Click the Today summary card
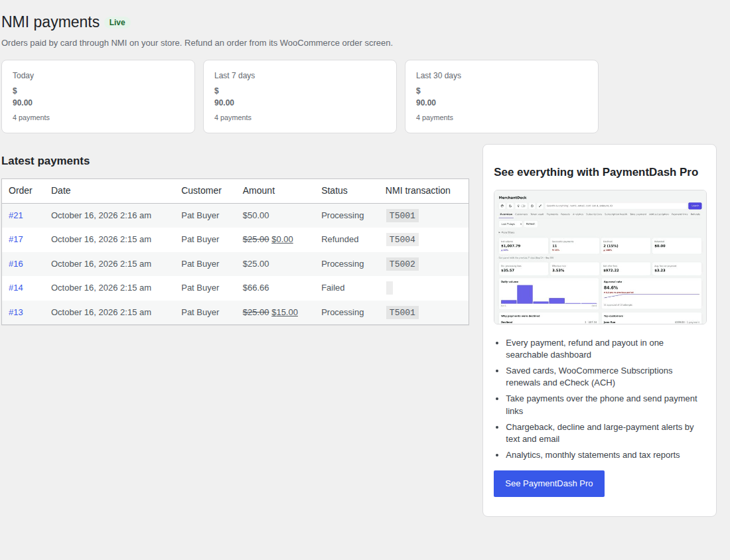Screen dimensions: 730x560 point(98,96)
